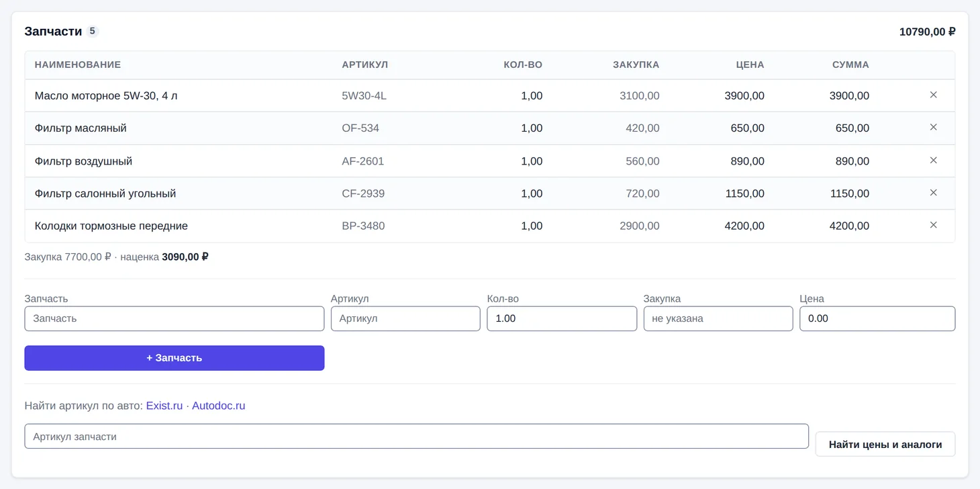The width and height of the screenshot is (980, 489).
Task: Click the name Колодки тормозные передние
Action: (111, 226)
